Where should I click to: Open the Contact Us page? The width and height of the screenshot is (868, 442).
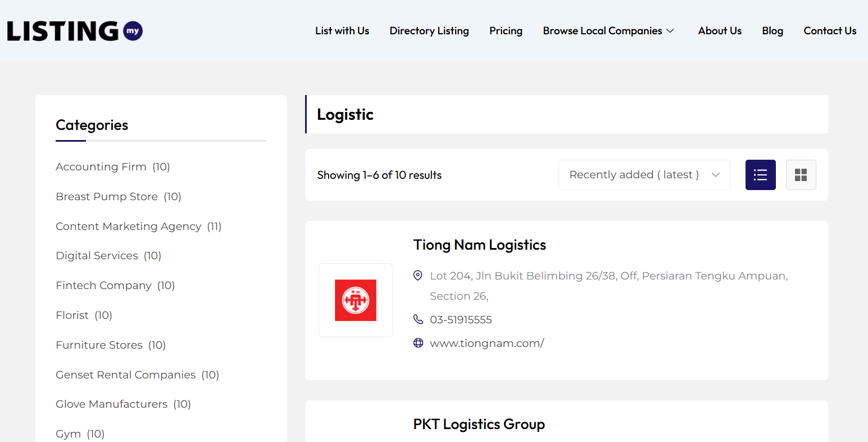(x=830, y=31)
